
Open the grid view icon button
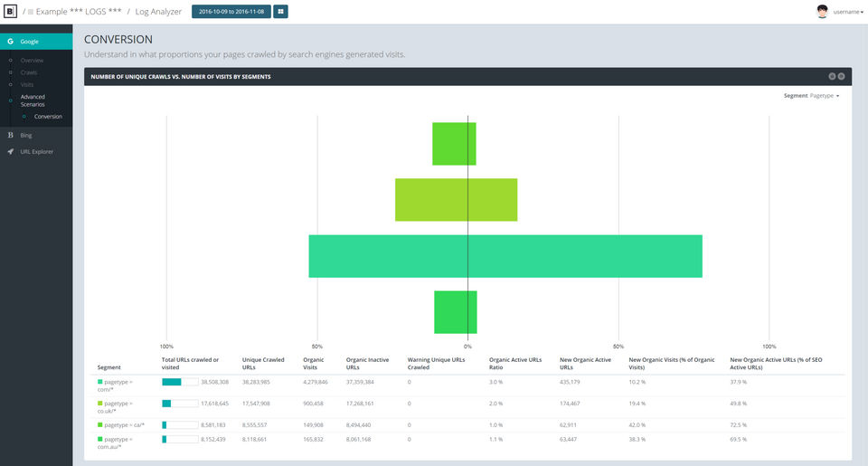click(280, 11)
